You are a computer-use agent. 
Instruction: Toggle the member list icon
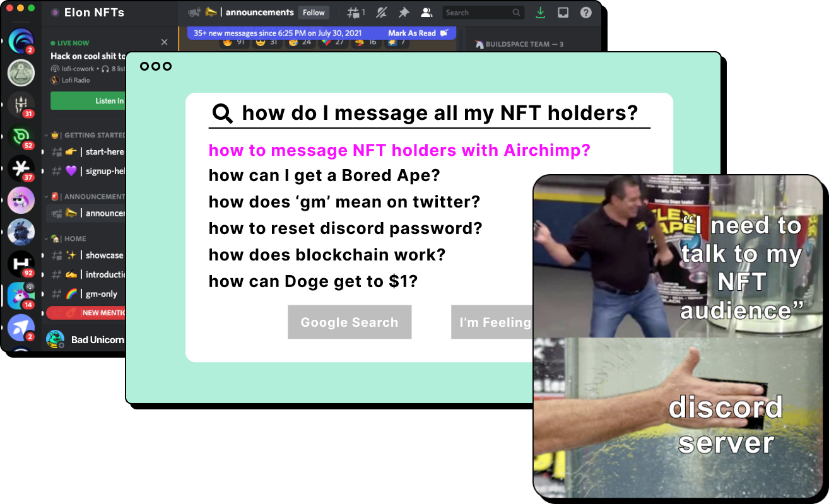tap(426, 13)
